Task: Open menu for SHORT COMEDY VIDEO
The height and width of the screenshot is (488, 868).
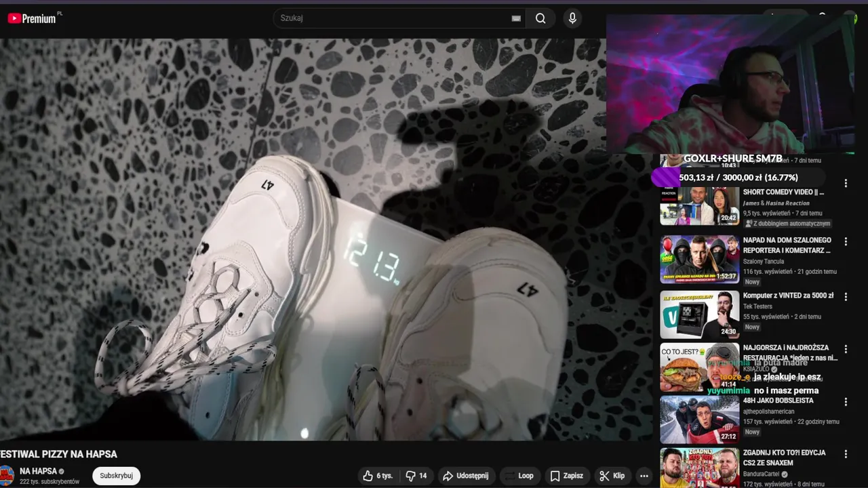Action: tap(846, 184)
